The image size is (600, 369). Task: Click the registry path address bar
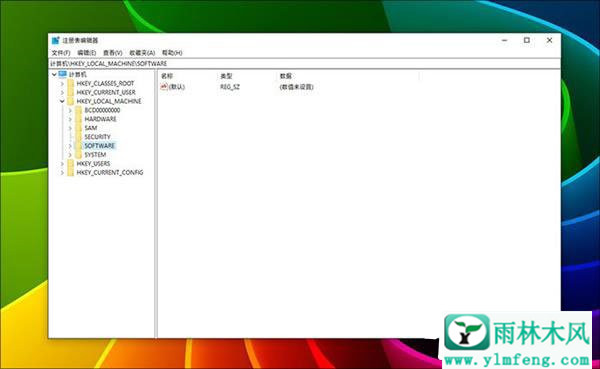(305, 64)
